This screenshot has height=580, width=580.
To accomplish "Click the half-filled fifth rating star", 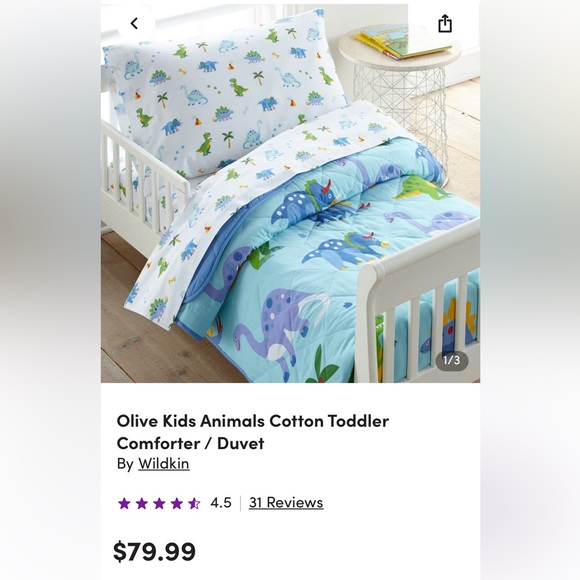I will [194, 503].
